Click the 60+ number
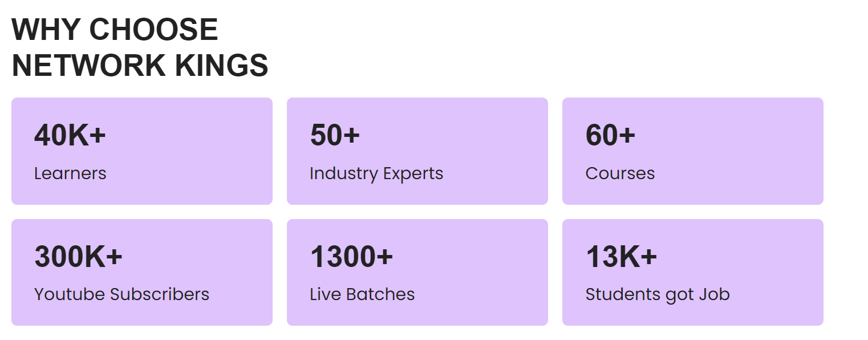 (610, 135)
